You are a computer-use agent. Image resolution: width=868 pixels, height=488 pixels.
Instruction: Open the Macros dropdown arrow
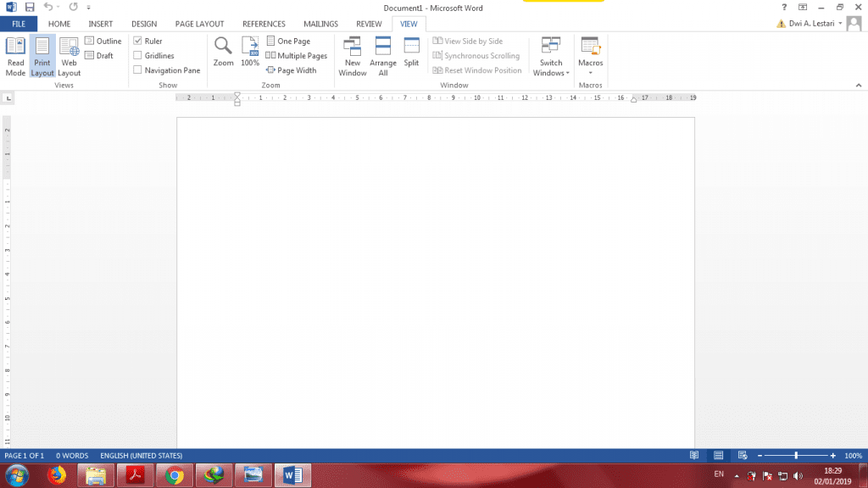click(x=591, y=73)
